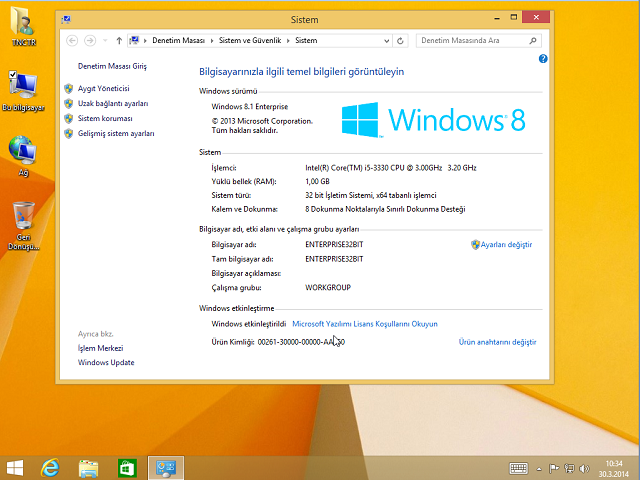The image size is (640, 480).
Task: Open Uzak bağlantı ayarları link
Action: [x=113, y=103]
